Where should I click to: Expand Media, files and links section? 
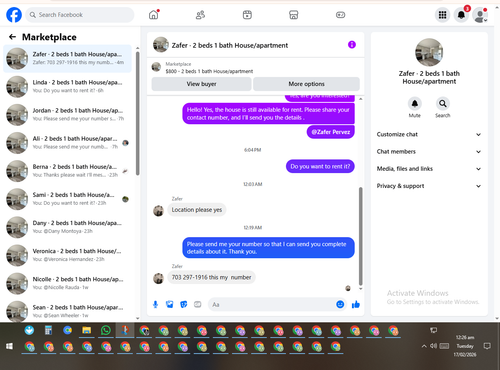[429, 169]
